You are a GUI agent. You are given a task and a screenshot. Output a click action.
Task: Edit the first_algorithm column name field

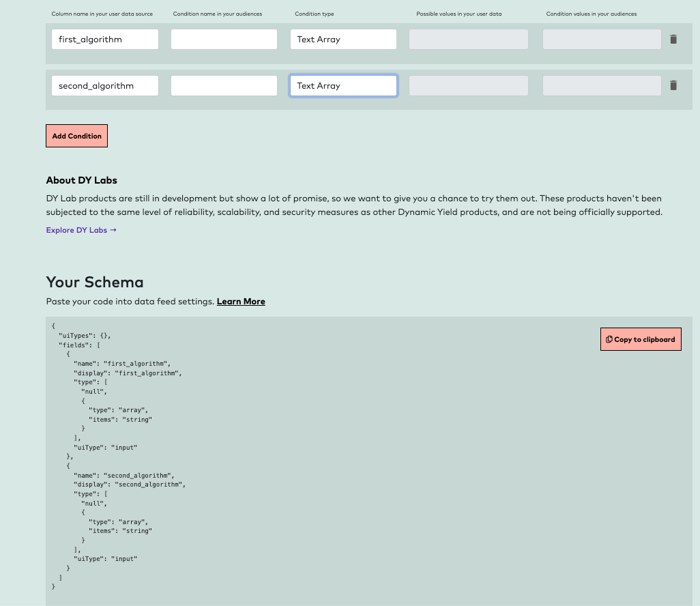pyautogui.click(x=105, y=40)
